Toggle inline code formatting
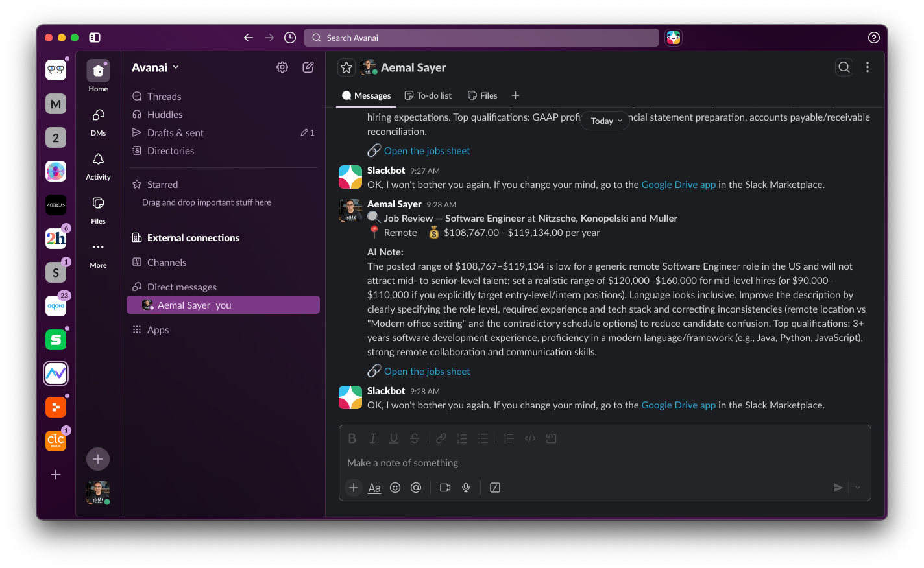 [x=530, y=438]
